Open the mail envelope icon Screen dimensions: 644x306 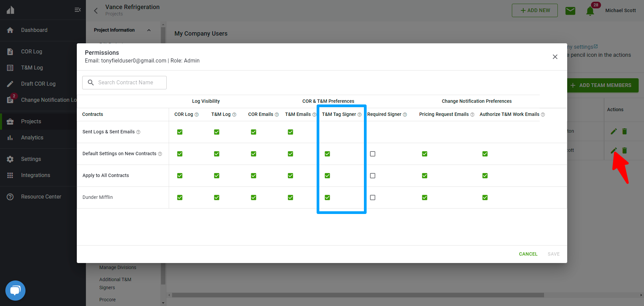[x=570, y=11]
